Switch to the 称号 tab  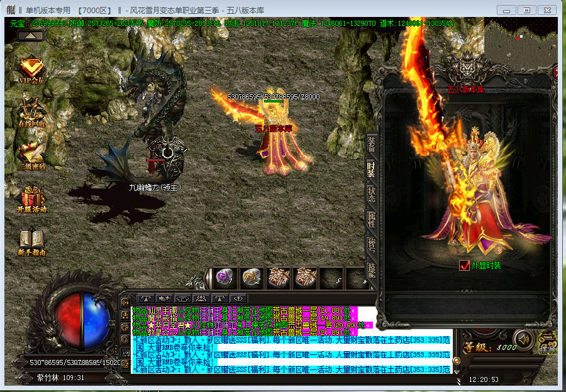point(371,244)
